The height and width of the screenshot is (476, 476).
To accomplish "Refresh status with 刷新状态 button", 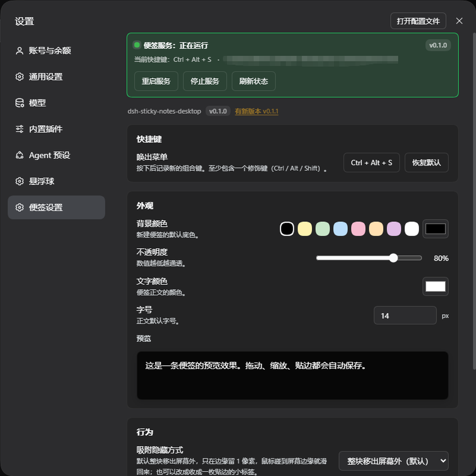I will pos(254,81).
